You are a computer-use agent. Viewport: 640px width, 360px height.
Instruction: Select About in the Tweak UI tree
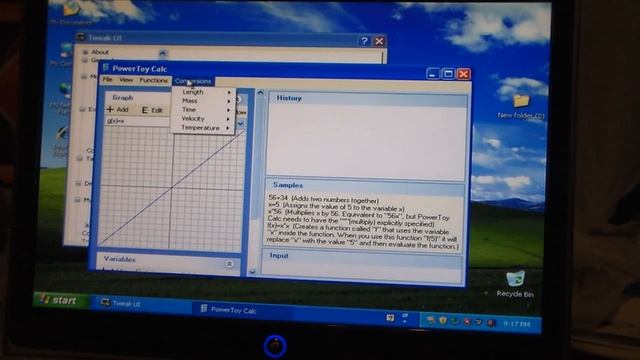pyautogui.click(x=100, y=52)
